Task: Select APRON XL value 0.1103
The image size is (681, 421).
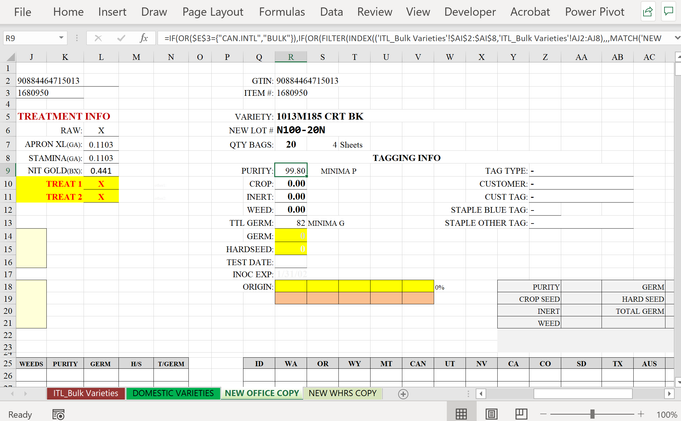Action: click(x=101, y=144)
